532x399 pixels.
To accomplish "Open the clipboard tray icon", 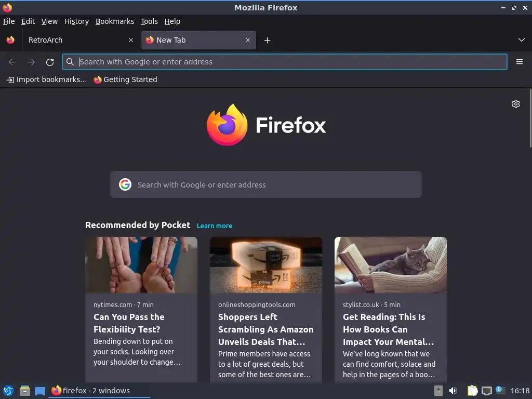I will tap(472, 391).
